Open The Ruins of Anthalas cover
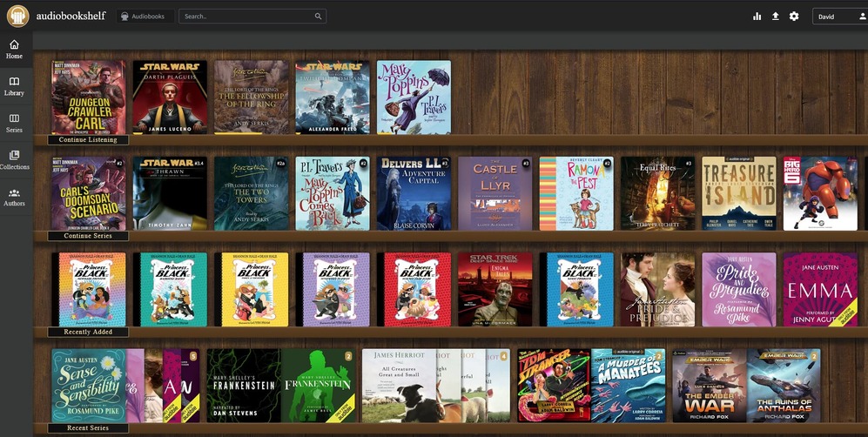 pos(784,386)
